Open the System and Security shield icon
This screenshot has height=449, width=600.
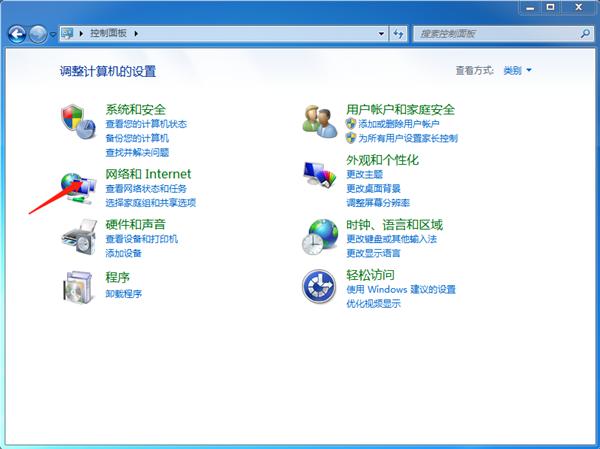(78, 122)
